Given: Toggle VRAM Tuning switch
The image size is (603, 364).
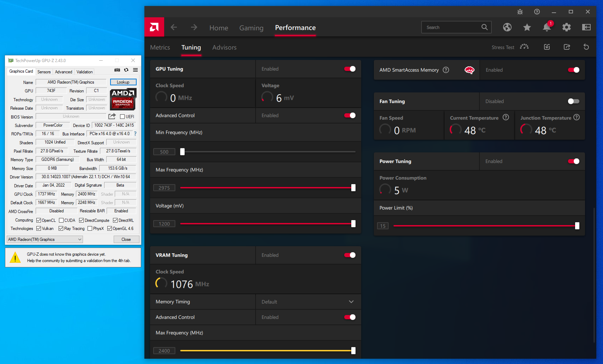Looking at the screenshot, I should (x=350, y=255).
